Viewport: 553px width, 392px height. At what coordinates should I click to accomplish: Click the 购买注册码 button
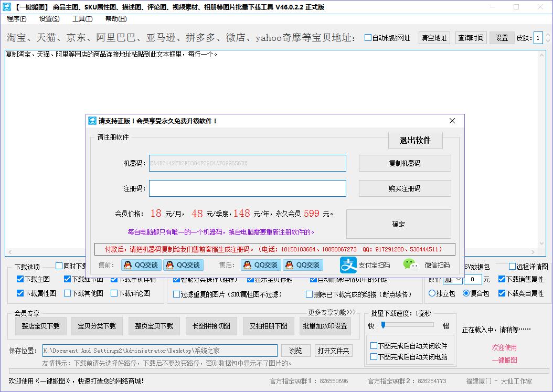(x=405, y=188)
